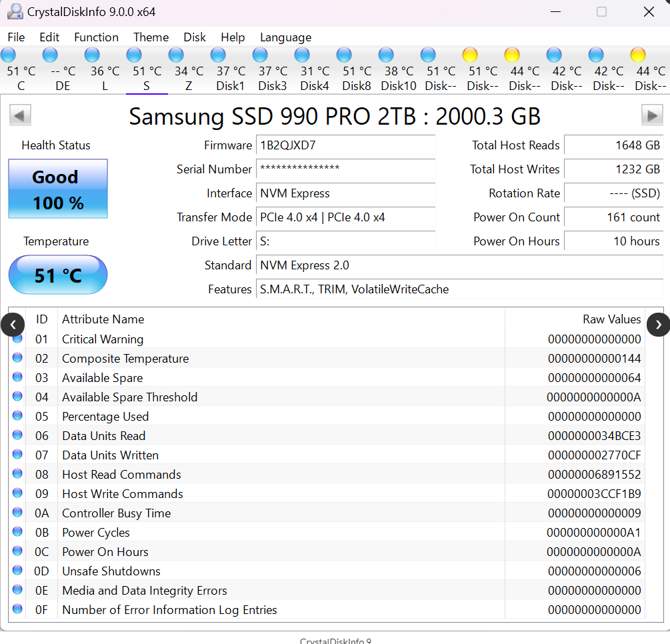Select the S drive status orb
The image size is (670, 644).
134,55
